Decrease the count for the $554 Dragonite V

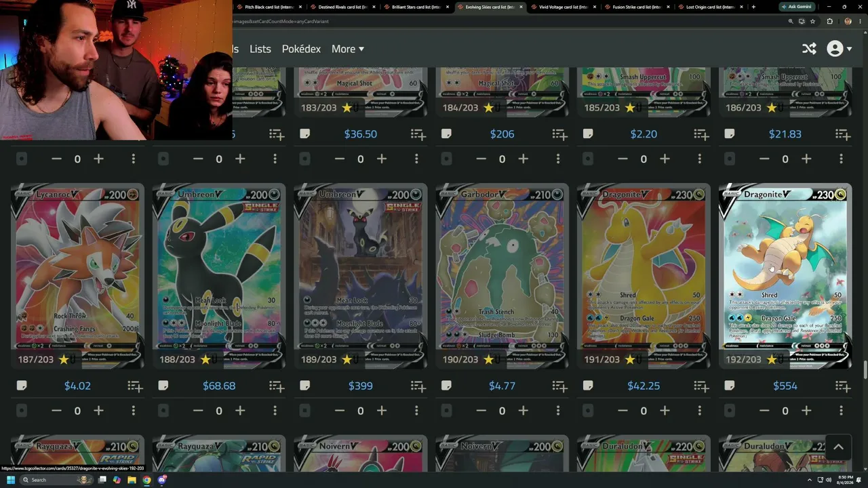point(764,411)
